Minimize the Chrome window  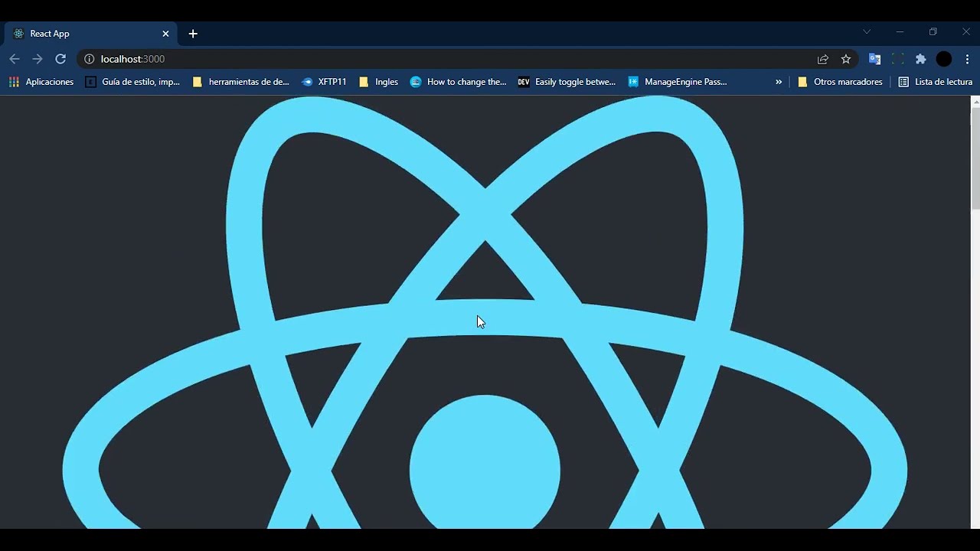(x=900, y=32)
